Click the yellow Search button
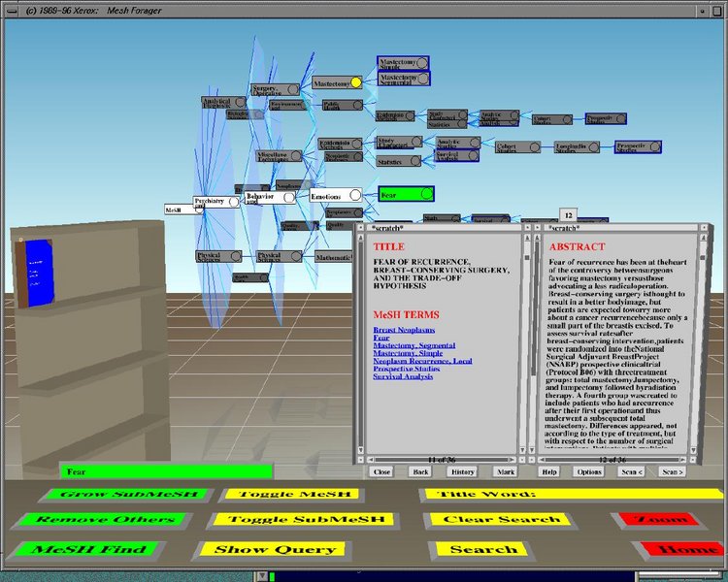Viewport: 728px width, 582px height. point(482,550)
